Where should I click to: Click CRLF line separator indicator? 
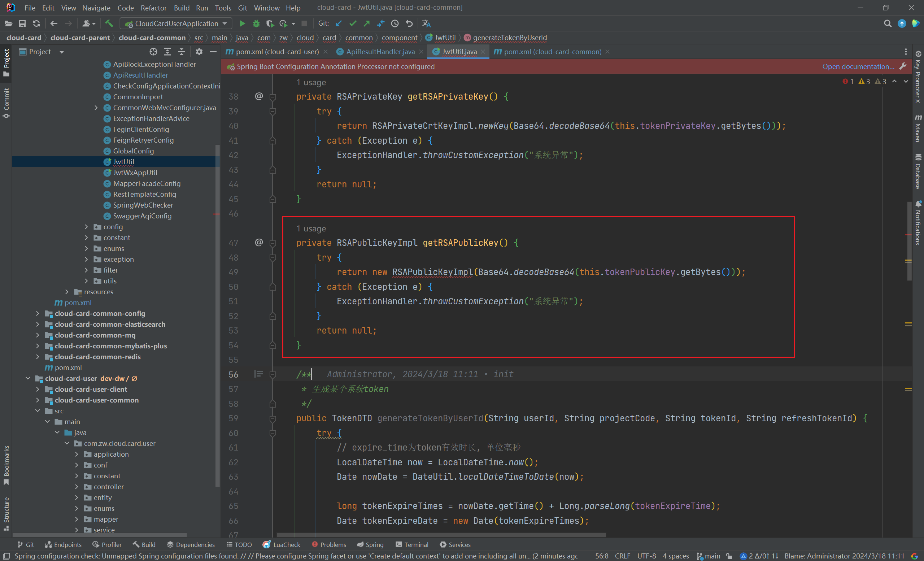[x=623, y=556]
